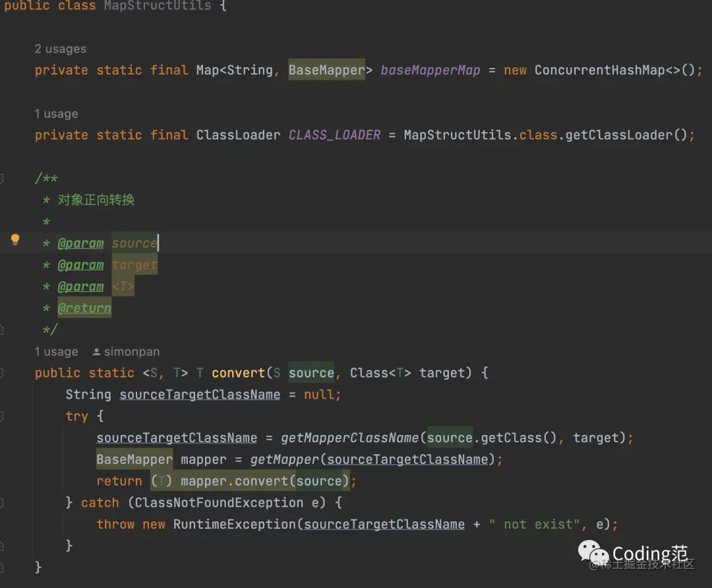Click the " not exist" string literal
Viewport: 712px width, 588px height.
[534, 525]
